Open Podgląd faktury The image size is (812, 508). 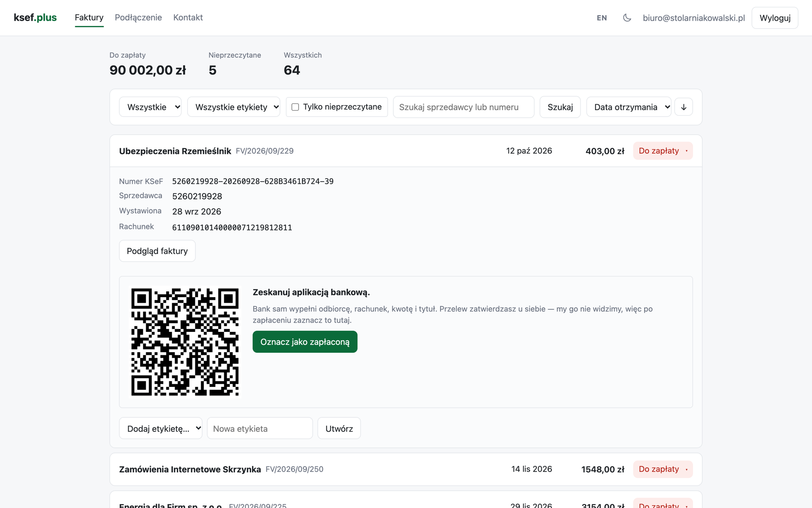[157, 251]
